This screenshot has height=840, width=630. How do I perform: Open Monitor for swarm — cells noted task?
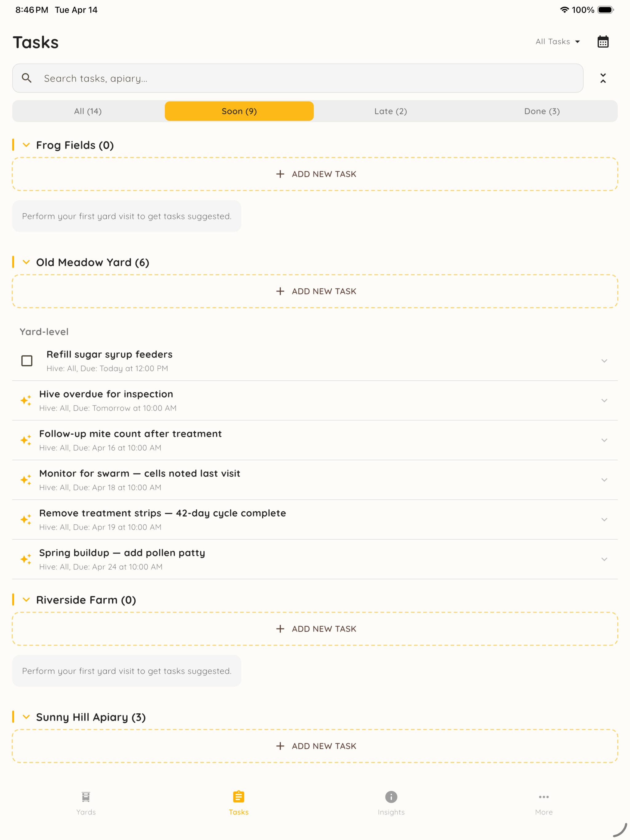[x=315, y=480]
